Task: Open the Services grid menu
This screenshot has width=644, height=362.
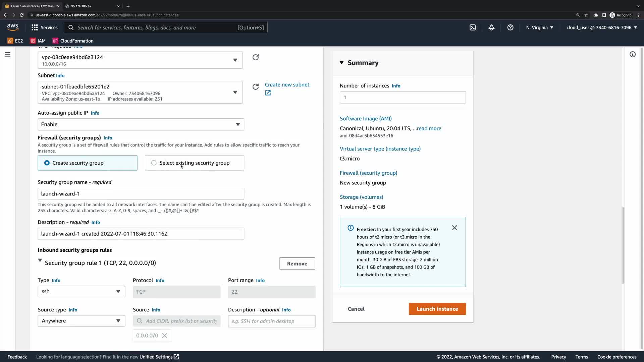Action: coord(44,27)
